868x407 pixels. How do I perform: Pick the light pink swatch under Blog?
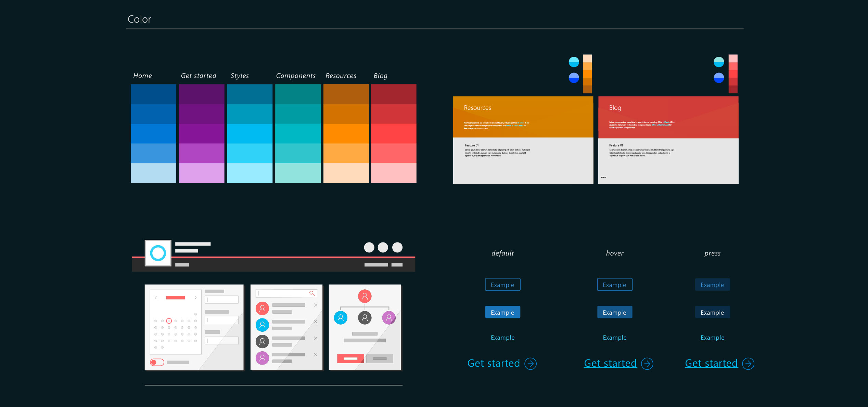394,173
